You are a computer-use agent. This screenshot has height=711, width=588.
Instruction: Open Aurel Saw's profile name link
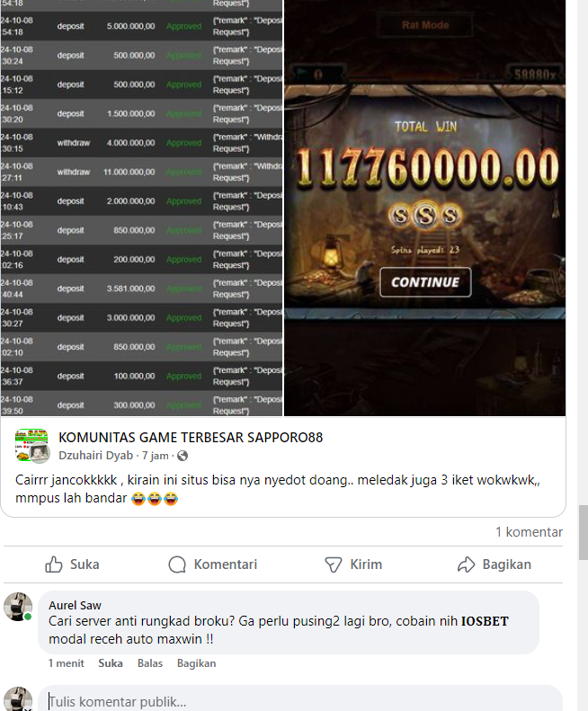[75, 605]
